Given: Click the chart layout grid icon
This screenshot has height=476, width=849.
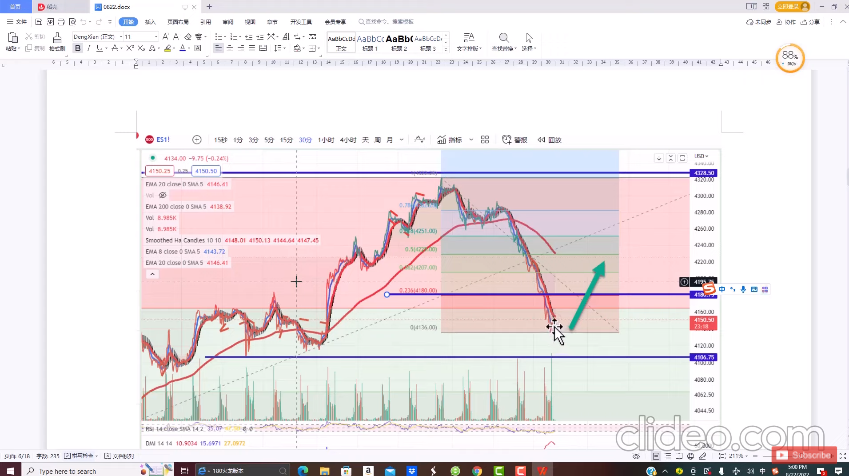Looking at the screenshot, I should (485, 140).
